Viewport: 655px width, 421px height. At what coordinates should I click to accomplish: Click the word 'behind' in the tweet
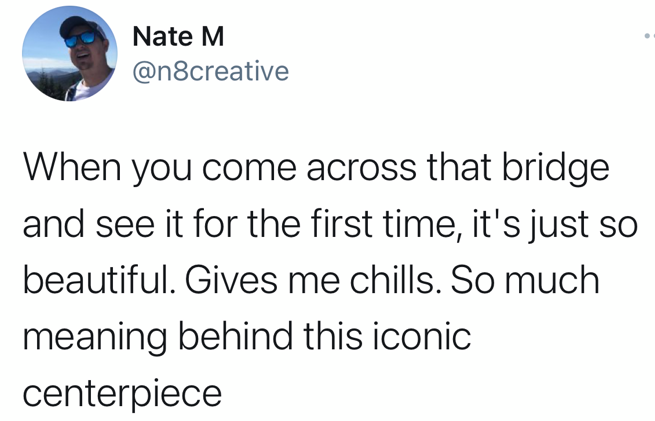point(236,336)
